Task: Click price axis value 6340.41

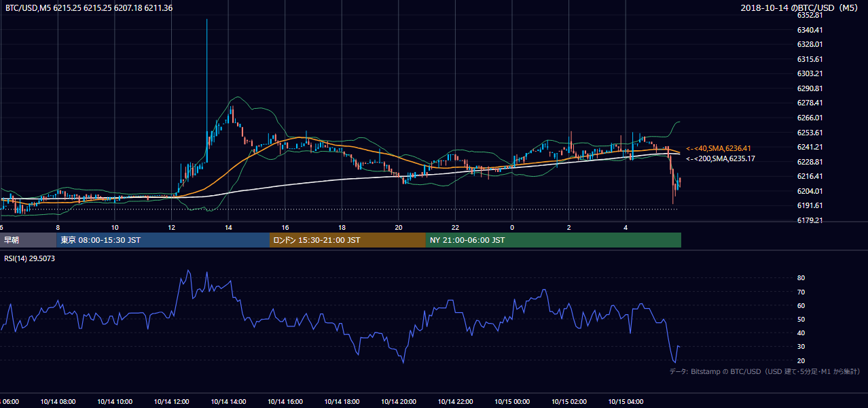Action: pyautogui.click(x=810, y=30)
